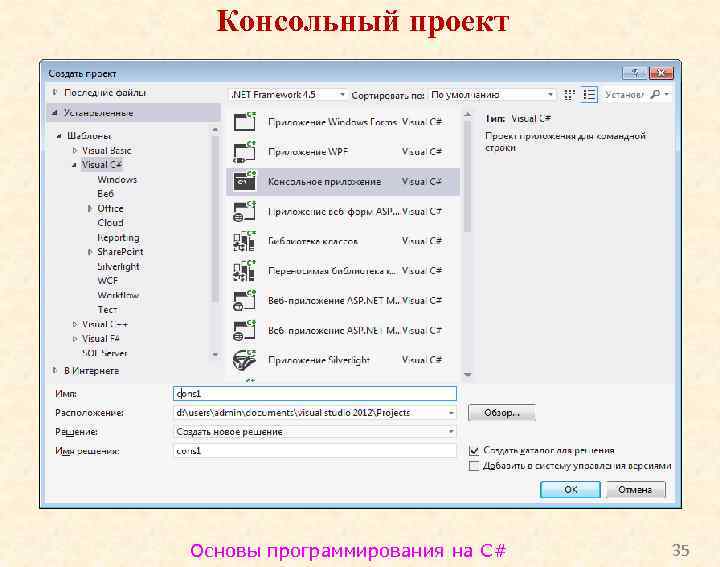Select the Silverlight category in tree
720x567 pixels.
pos(118,266)
